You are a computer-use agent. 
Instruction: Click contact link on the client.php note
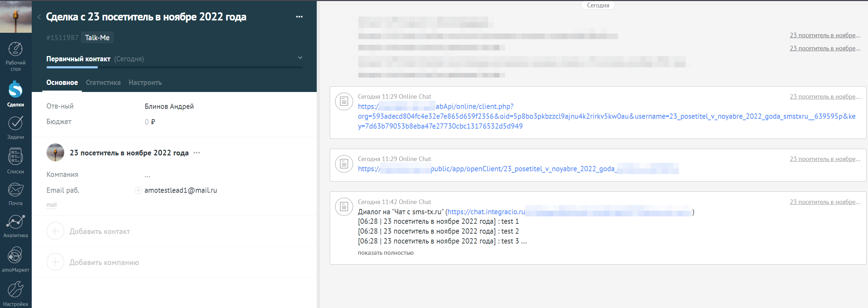tap(825, 97)
